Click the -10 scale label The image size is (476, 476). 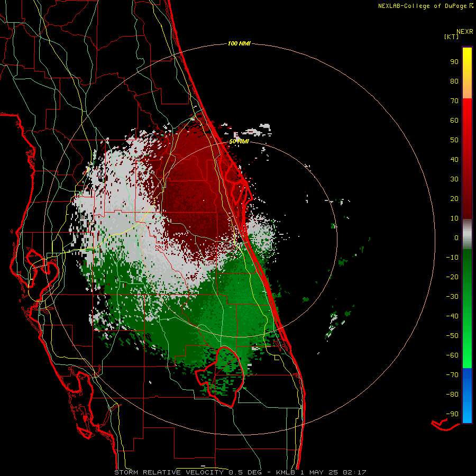pyautogui.click(x=452, y=258)
